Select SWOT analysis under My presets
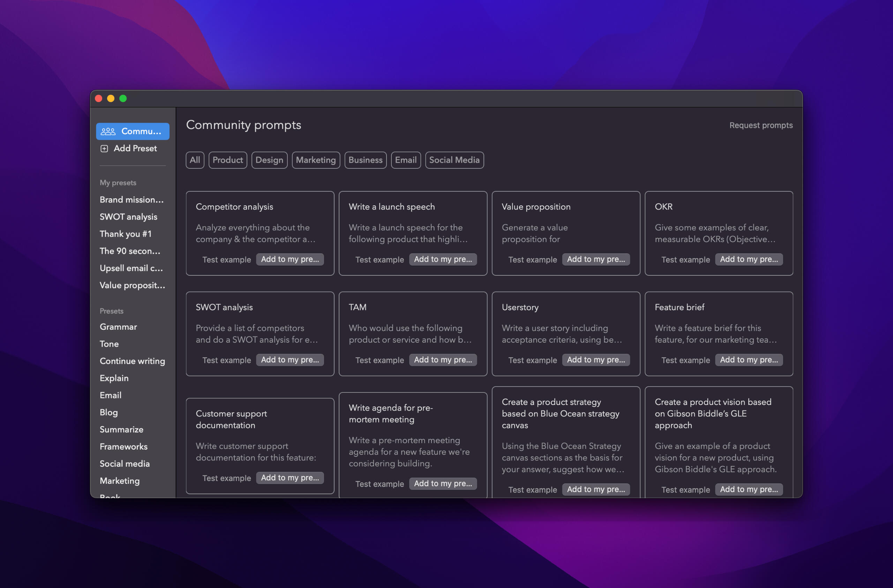Image resolution: width=893 pixels, height=588 pixels. 128,217
